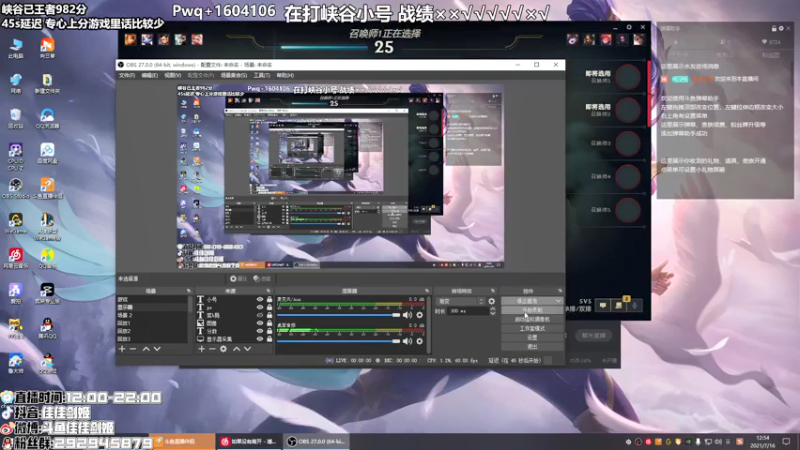
Task: Click the transition duration input field
Action: [x=468, y=311]
